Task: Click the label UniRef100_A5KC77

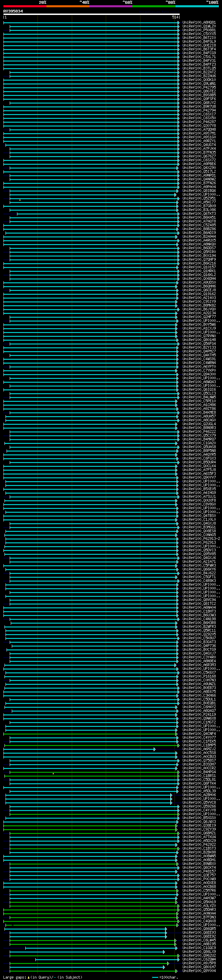Action: tap(199, 202)
